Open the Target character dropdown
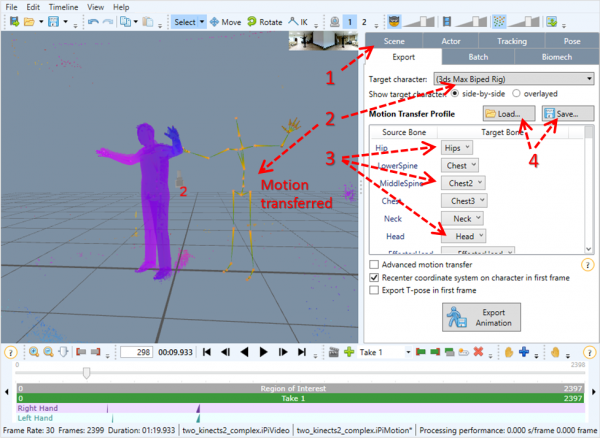 tap(514, 79)
